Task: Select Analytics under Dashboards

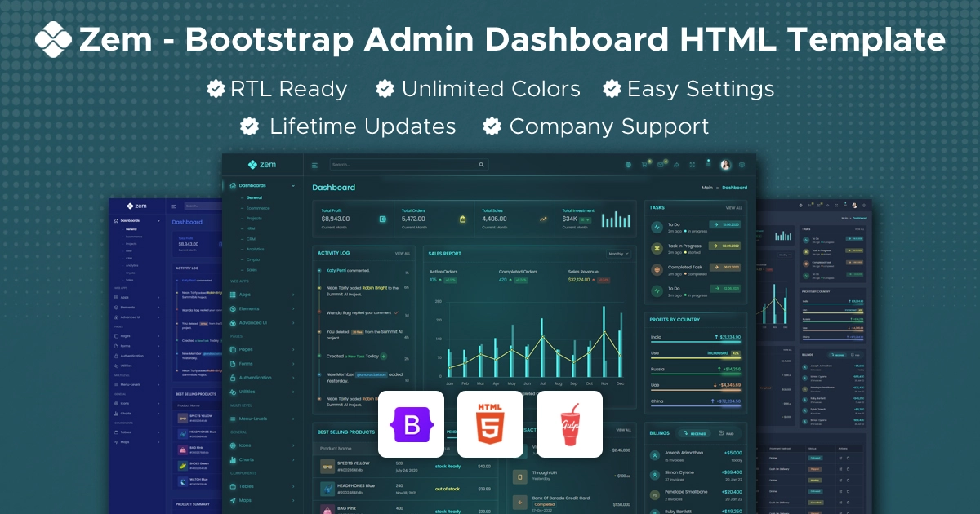Action: tap(256, 249)
